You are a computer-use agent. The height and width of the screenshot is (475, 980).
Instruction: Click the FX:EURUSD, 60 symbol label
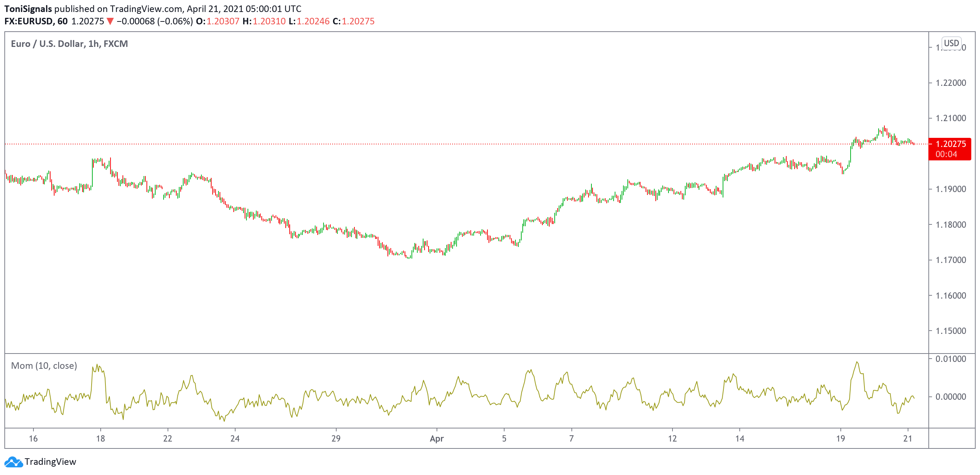click(36, 21)
